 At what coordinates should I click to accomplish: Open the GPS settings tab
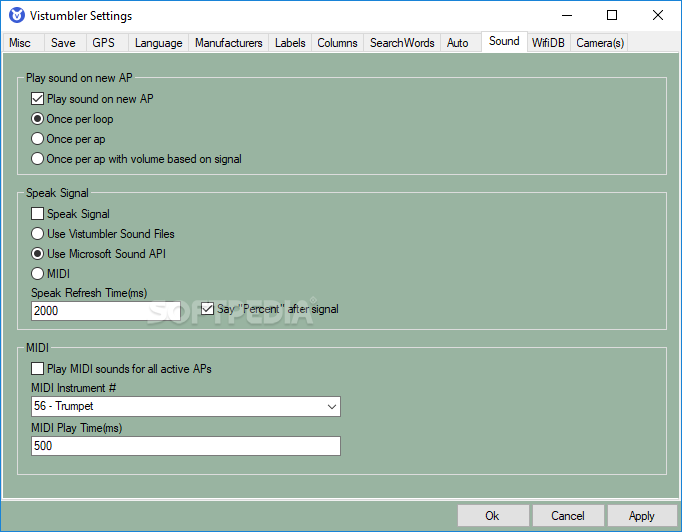coord(107,43)
